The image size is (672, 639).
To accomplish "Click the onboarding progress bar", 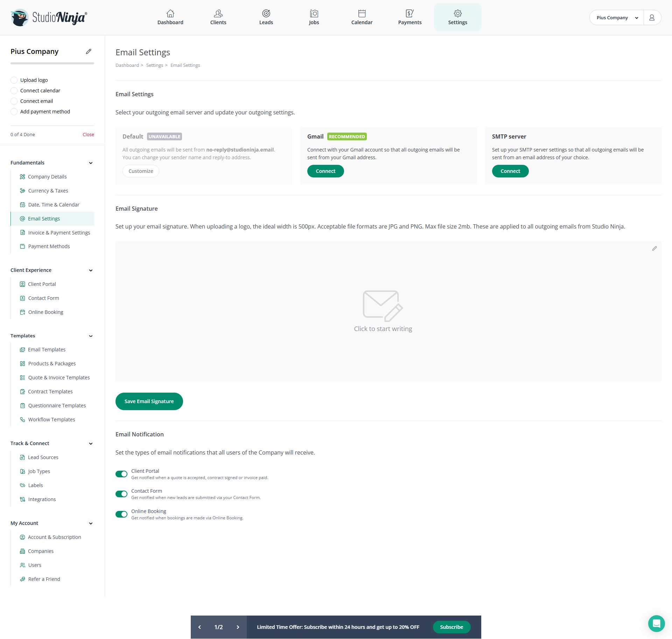I will [x=52, y=63].
